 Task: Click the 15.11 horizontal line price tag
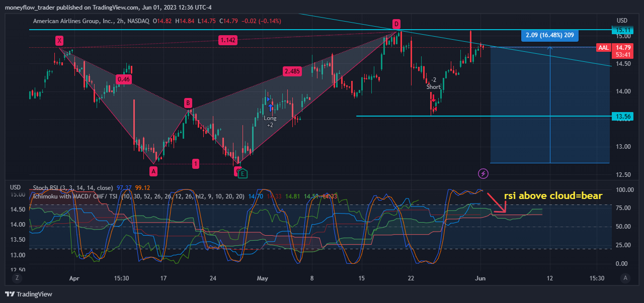click(x=622, y=30)
